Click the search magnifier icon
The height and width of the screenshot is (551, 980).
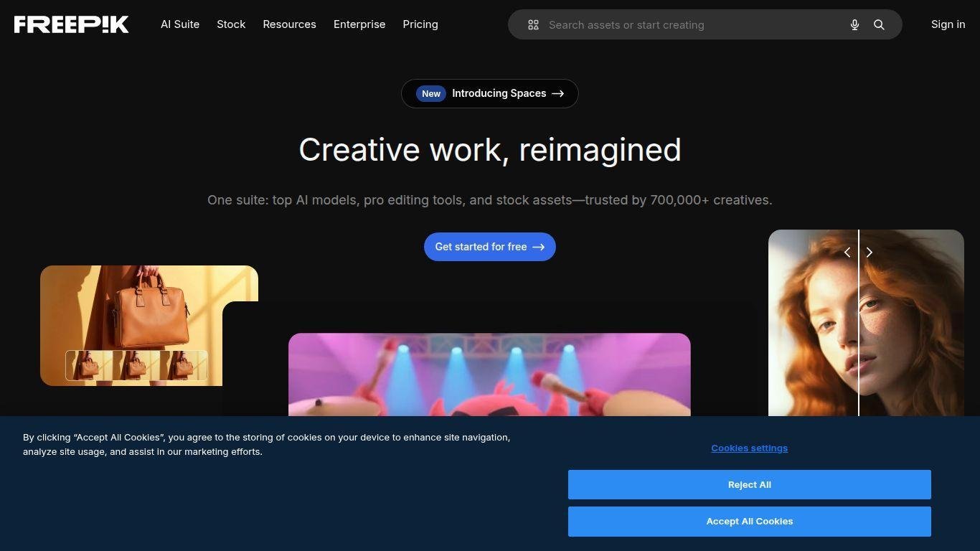tap(879, 24)
